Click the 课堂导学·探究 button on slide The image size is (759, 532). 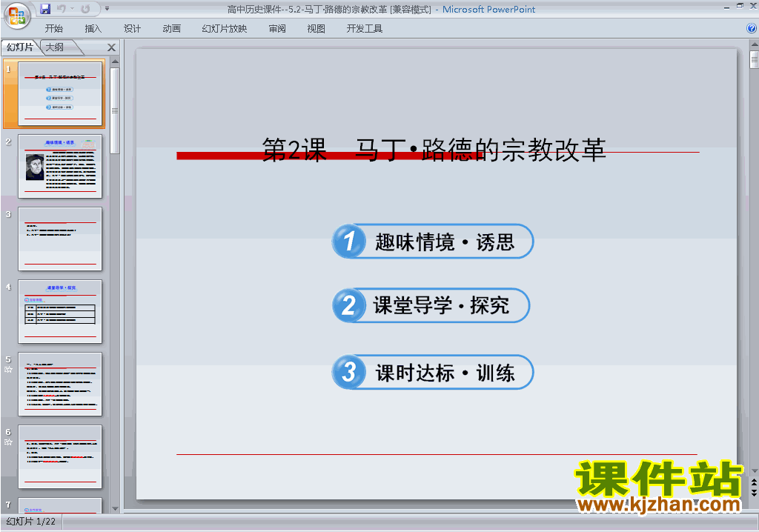click(431, 305)
